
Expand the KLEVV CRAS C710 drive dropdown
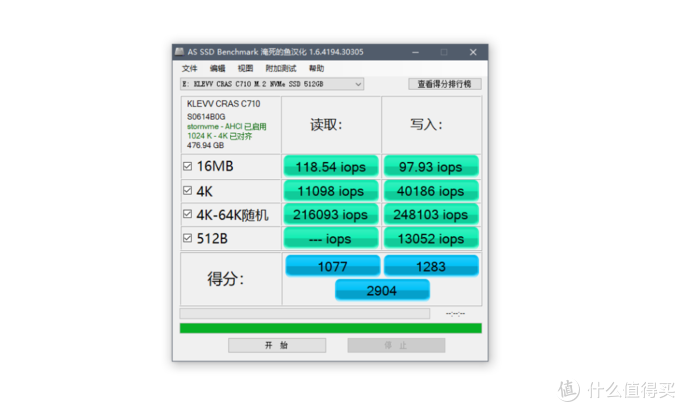pos(272,84)
